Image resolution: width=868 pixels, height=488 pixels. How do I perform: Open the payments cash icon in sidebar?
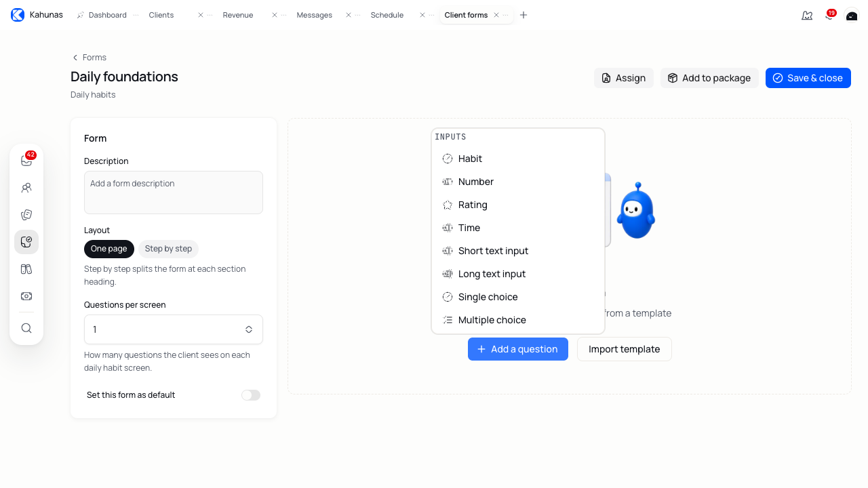(26, 296)
